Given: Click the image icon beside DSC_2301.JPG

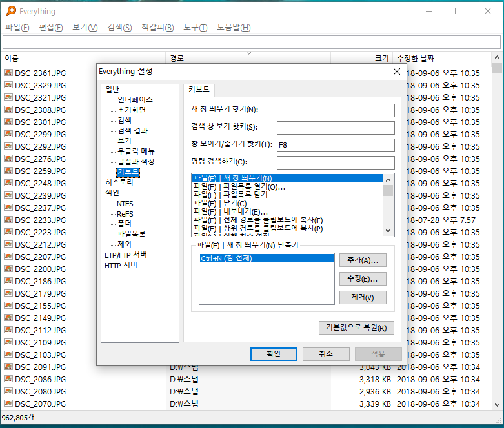Looking at the screenshot, I should (x=8, y=122).
